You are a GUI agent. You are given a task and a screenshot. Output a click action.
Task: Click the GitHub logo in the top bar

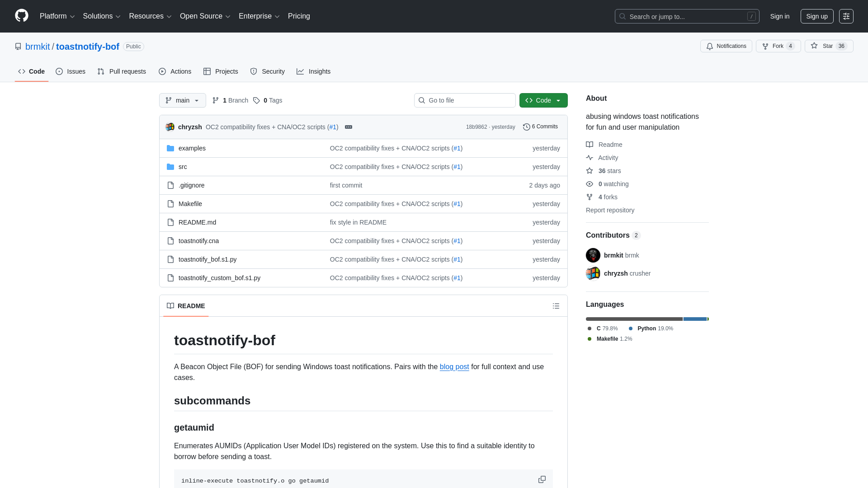(21, 16)
